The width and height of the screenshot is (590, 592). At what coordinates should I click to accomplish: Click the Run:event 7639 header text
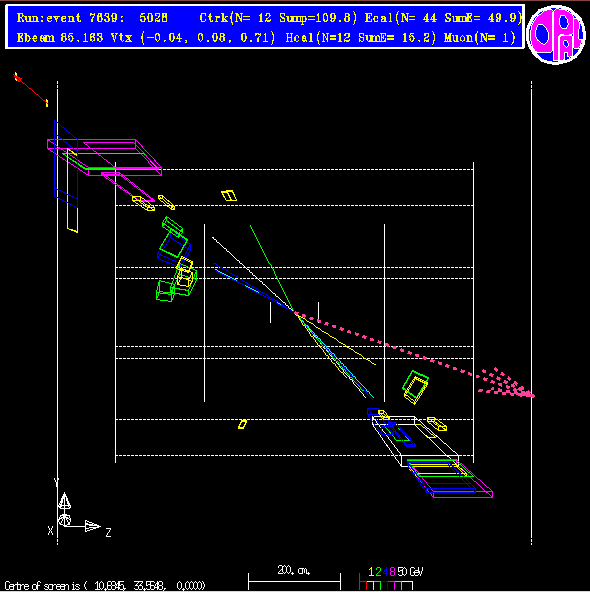pos(92,18)
